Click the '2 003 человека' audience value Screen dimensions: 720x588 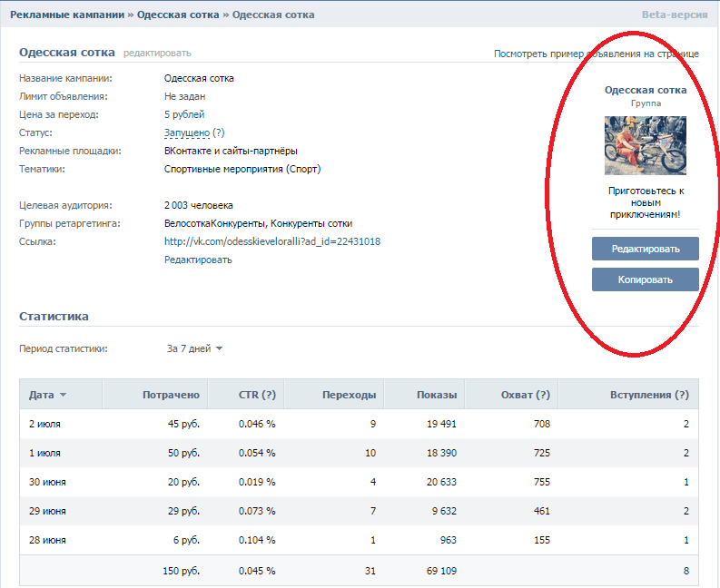pos(198,205)
